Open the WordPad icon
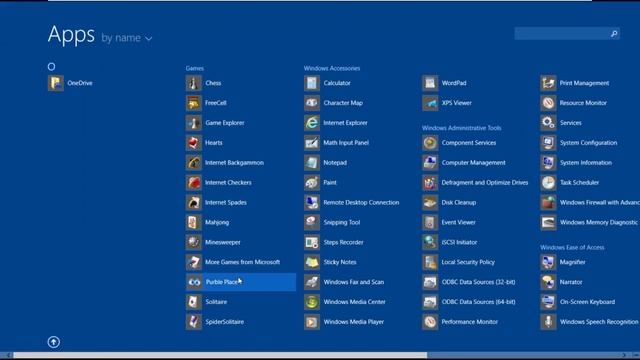640x360 pixels. [430, 83]
